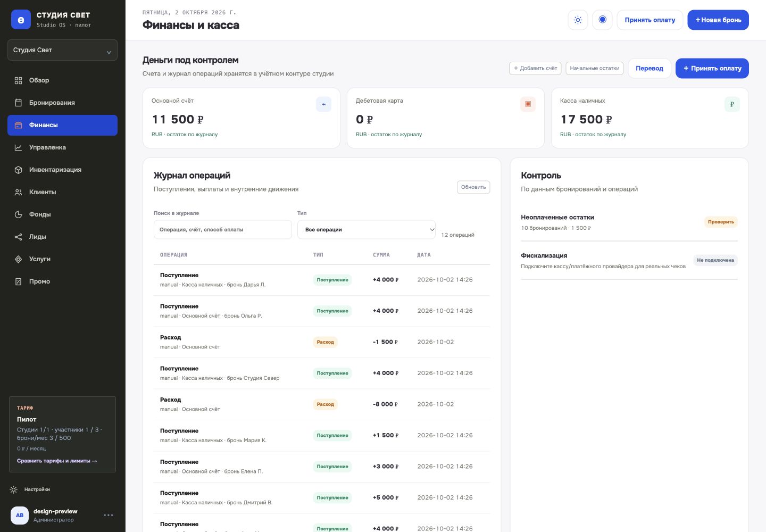
Task: Click the Фонды pie chart icon
Action: pos(18,214)
